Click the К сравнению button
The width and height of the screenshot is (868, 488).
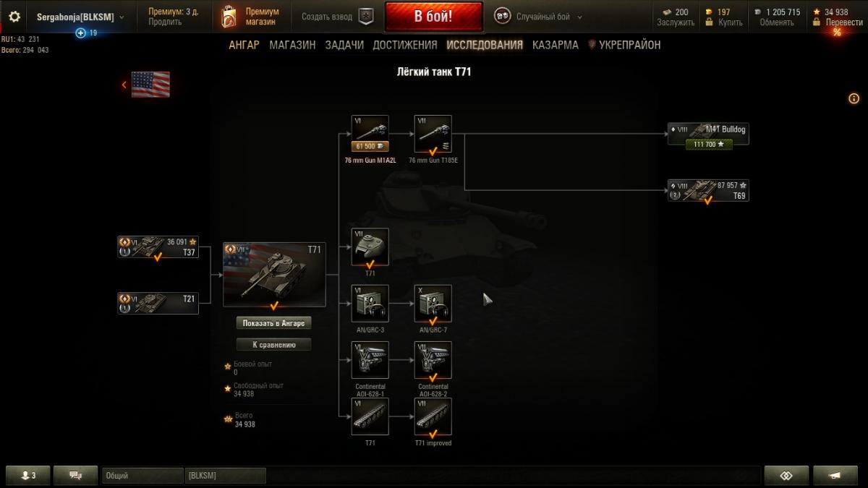tap(274, 345)
